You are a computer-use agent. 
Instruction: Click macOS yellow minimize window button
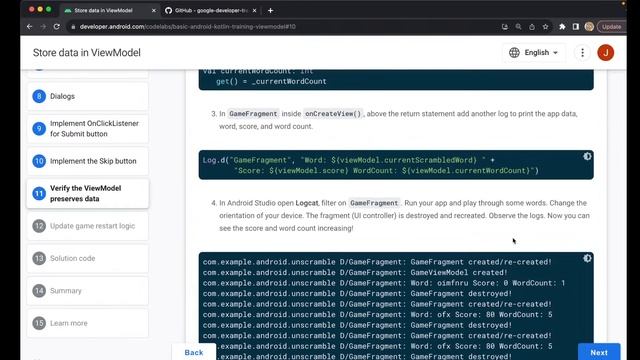[x=40, y=9]
